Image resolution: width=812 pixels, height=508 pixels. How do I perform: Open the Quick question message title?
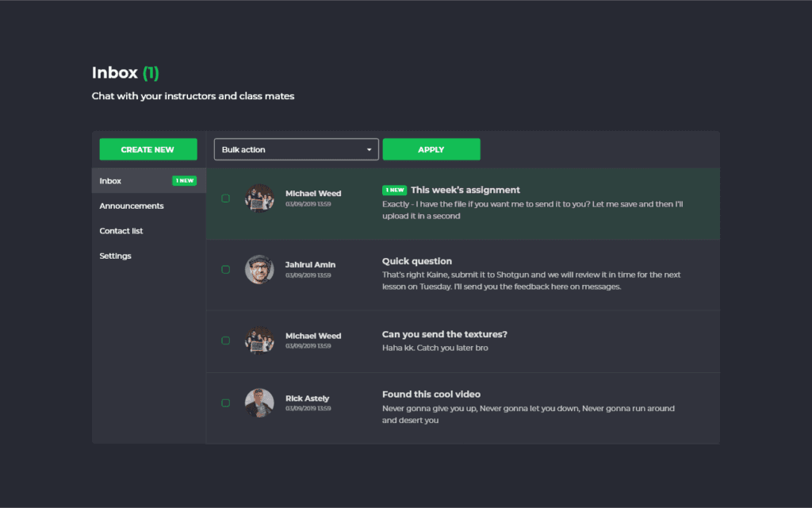[x=417, y=261]
